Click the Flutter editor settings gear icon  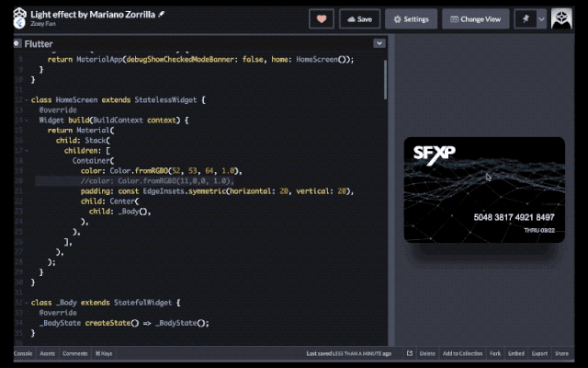[18, 43]
